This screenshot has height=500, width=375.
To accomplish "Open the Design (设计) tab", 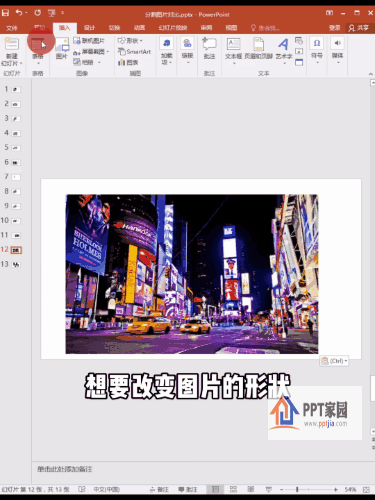I will tap(89, 28).
